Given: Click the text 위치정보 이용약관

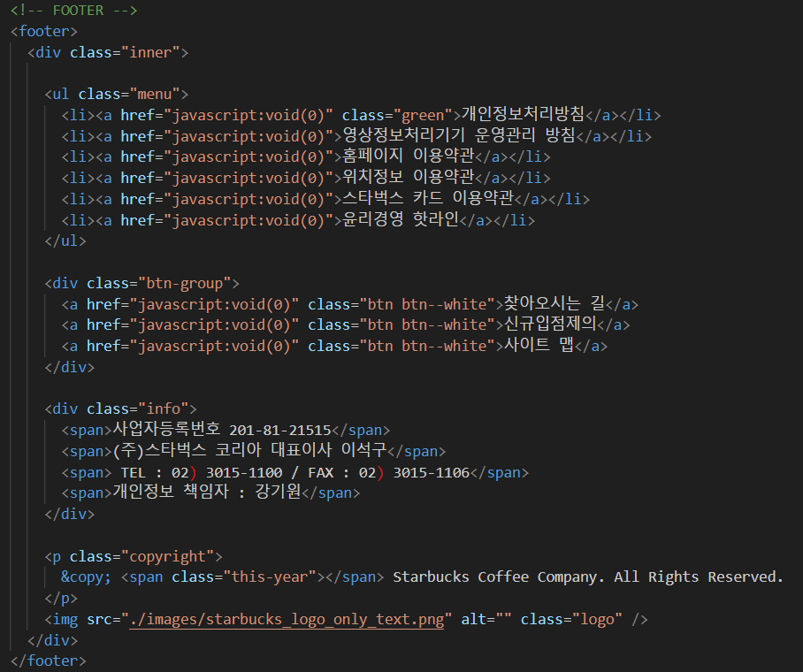Looking at the screenshot, I should pos(409,177).
